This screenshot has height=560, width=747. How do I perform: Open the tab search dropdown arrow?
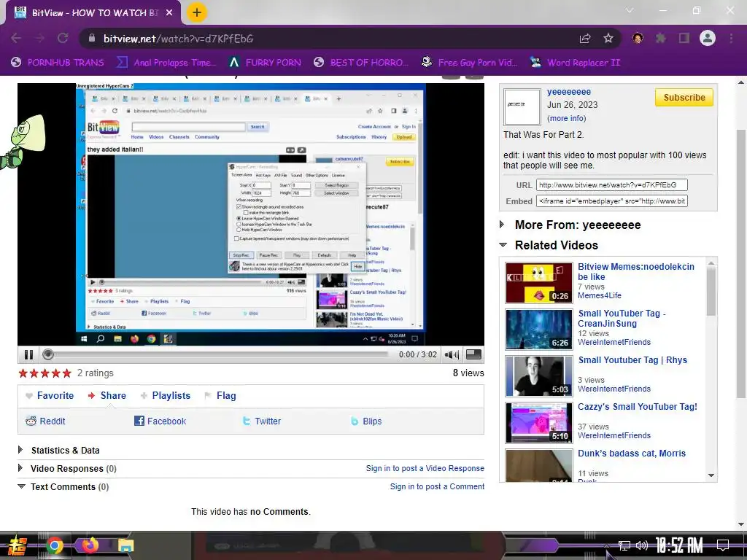pos(630,10)
